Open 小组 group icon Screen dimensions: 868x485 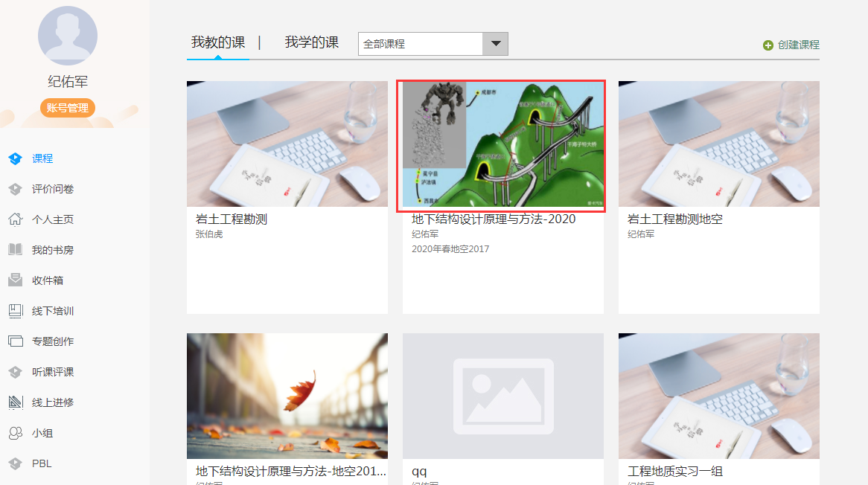tap(15, 433)
